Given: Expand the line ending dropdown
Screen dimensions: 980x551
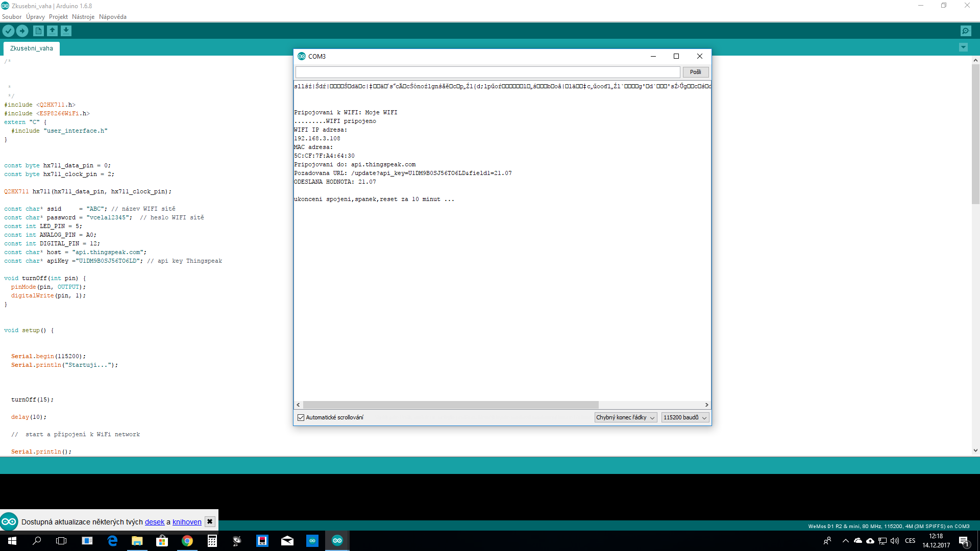Looking at the screenshot, I should coord(625,417).
